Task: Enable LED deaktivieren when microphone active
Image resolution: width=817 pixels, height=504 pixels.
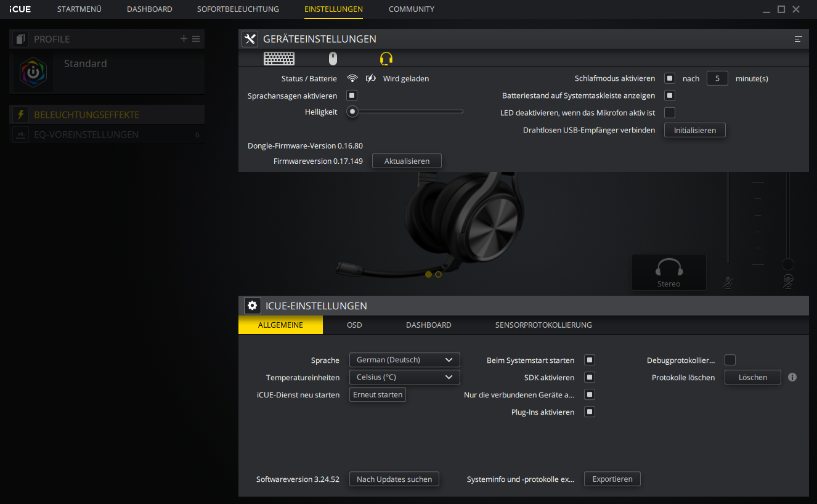Action: [x=670, y=113]
